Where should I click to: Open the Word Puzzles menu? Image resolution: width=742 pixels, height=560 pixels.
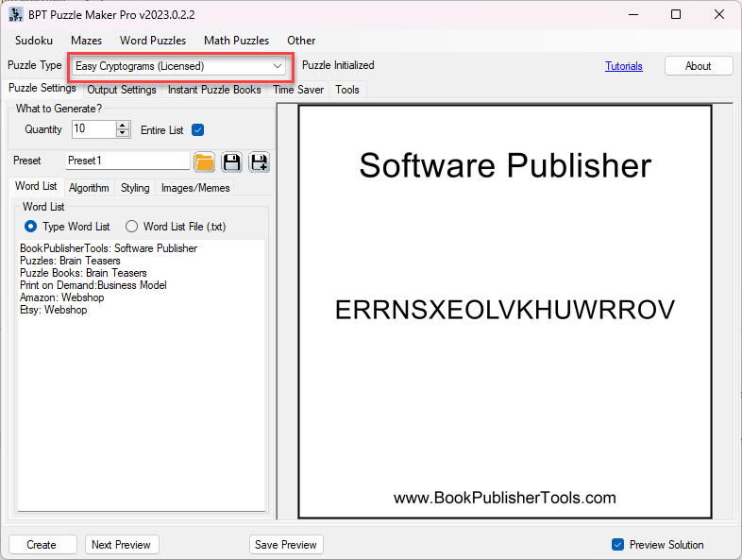(153, 41)
